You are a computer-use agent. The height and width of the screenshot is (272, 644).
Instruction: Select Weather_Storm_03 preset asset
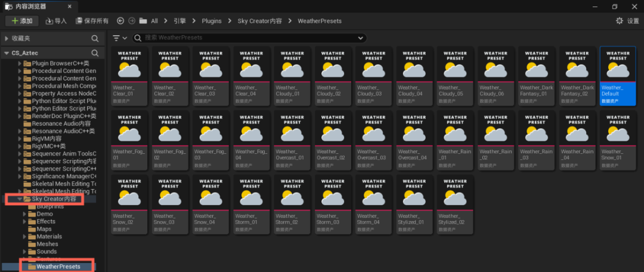point(333,204)
